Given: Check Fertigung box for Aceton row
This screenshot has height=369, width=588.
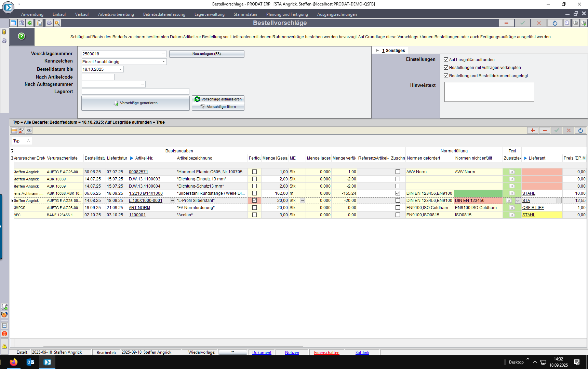Looking at the screenshot, I should (254, 215).
